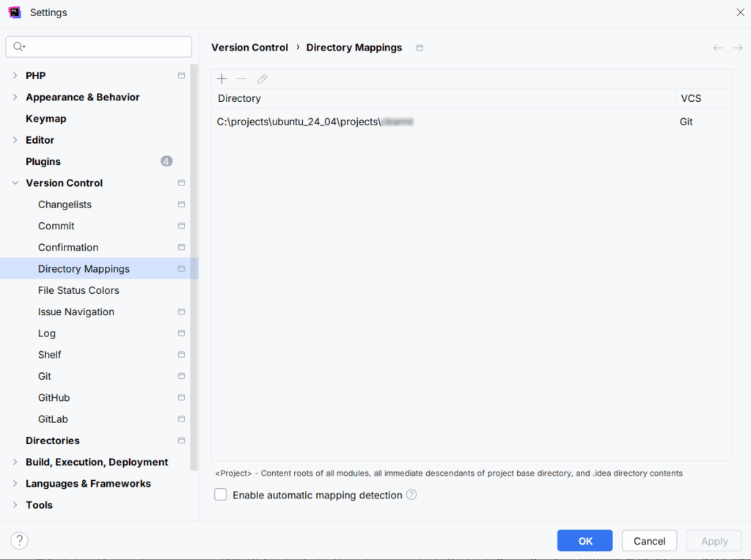Viewport: 751px width, 560px height.
Task: Open the Changelists settings page
Action: 65,205
